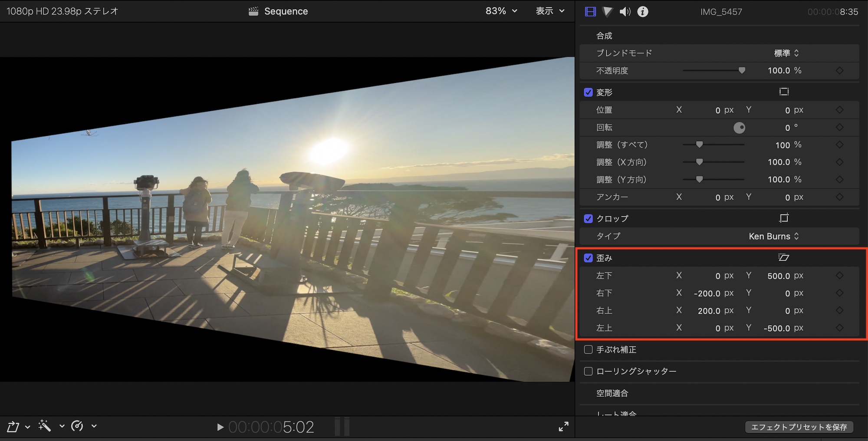Enable the ローリングシャッター checkbox
The width and height of the screenshot is (868, 441).
click(588, 371)
